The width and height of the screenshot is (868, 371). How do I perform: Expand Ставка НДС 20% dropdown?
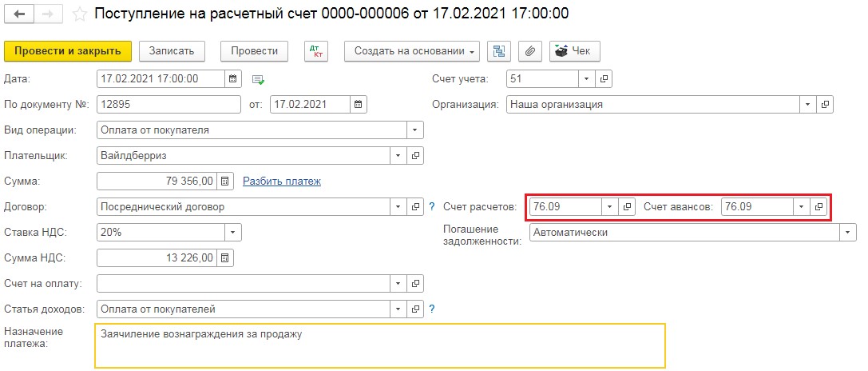click(x=233, y=233)
